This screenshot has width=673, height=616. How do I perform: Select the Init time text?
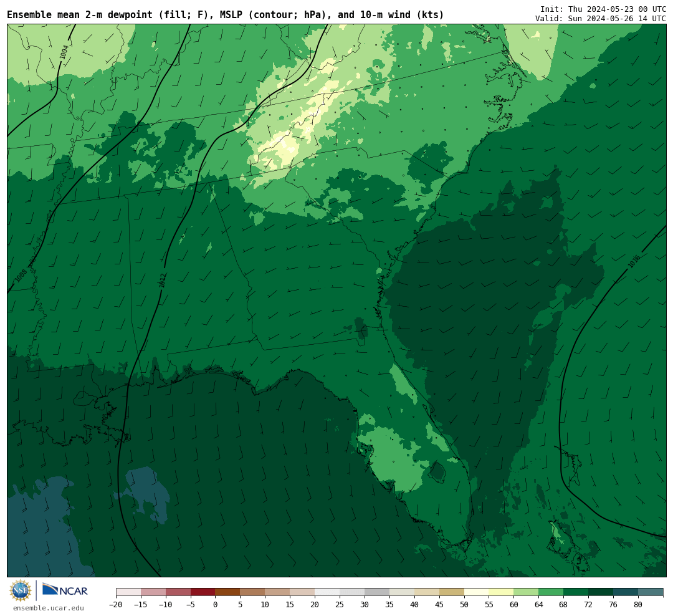[603, 9]
